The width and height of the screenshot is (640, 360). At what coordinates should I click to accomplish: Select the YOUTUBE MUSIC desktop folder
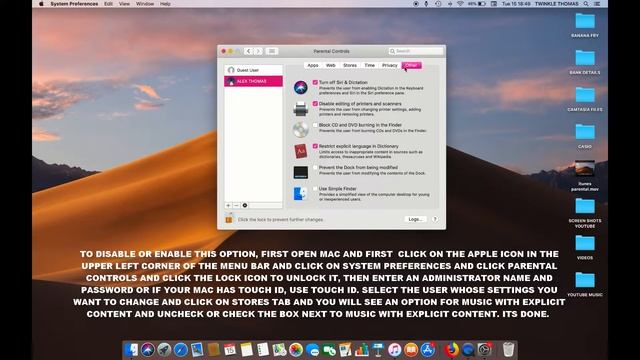tap(585, 284)
